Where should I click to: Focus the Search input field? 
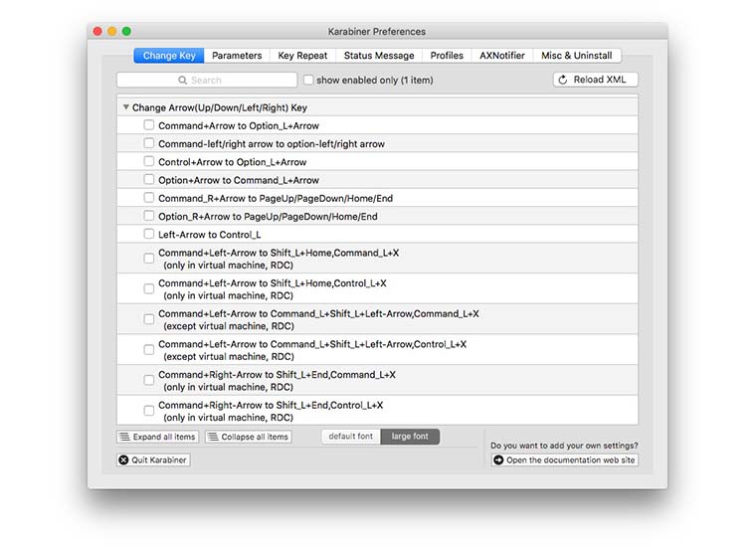pos(207,80)
